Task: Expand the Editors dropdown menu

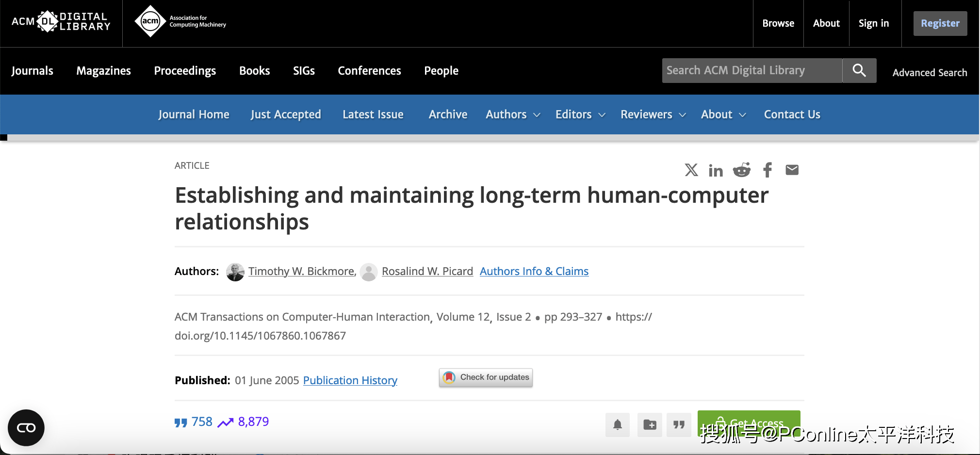Action: pos(580,114)
